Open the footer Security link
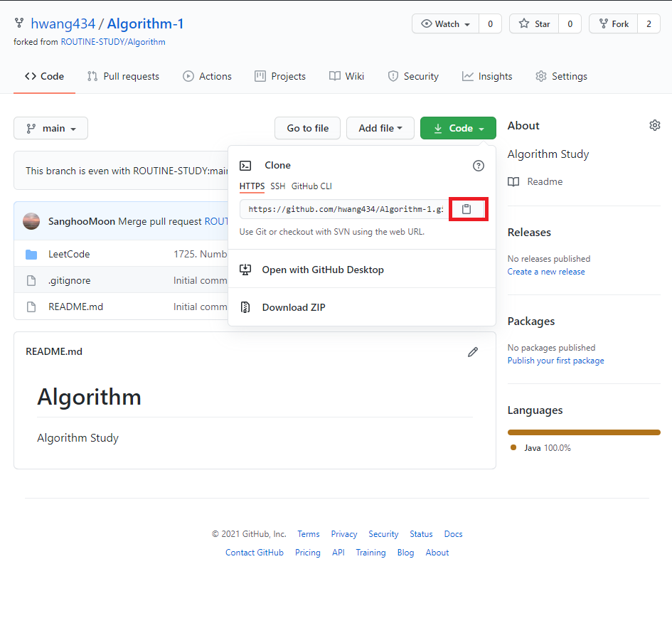The width and height of the screenshot is (672, 628). [383, 534]
